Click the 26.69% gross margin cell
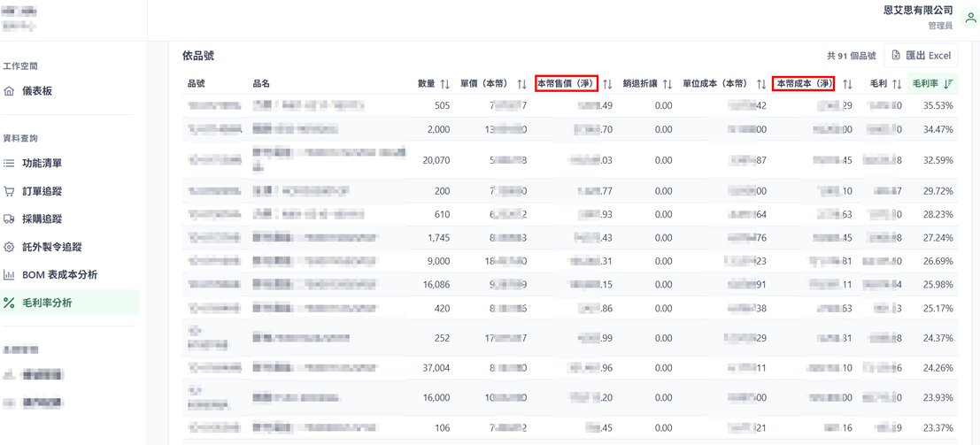The width and height of the screenshot is (980, 445). click(x=938, y=261)
